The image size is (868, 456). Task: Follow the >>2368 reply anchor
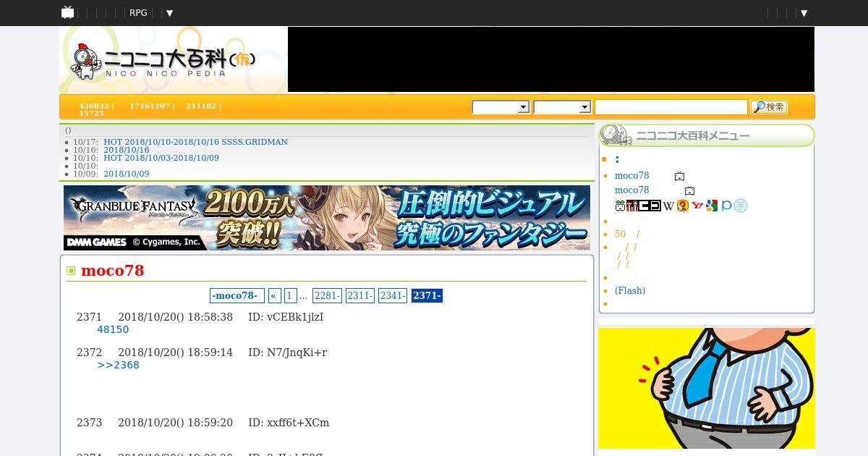coord(118,365)
